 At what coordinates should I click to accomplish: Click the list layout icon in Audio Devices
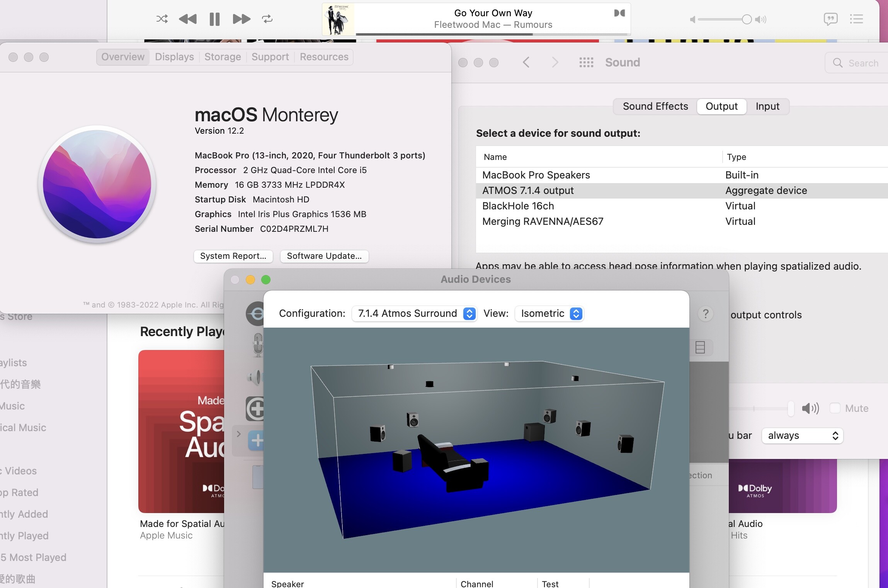pos(700,347)
